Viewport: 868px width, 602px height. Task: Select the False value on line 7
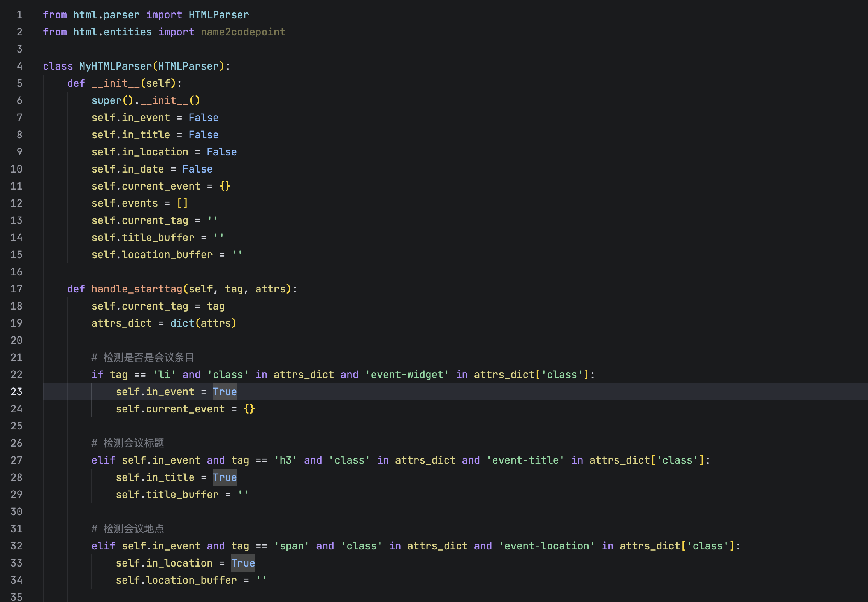[x=203, y=117]
